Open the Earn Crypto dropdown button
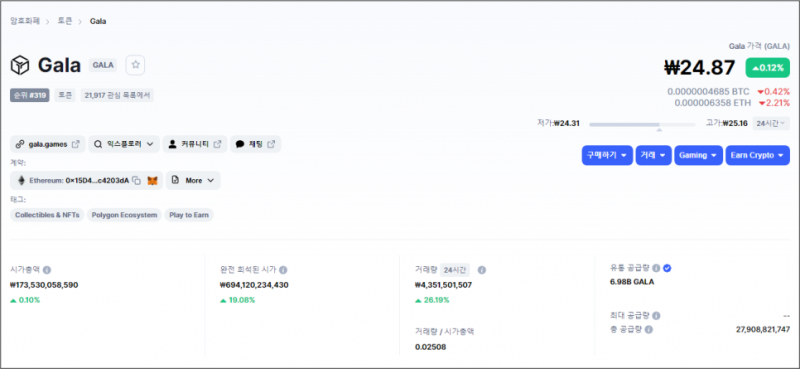 pyautogui.click(x=758, y=155)
